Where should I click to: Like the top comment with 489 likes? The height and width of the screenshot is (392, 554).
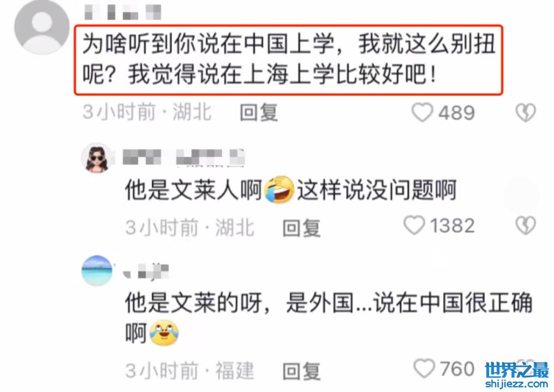[422, 112]
